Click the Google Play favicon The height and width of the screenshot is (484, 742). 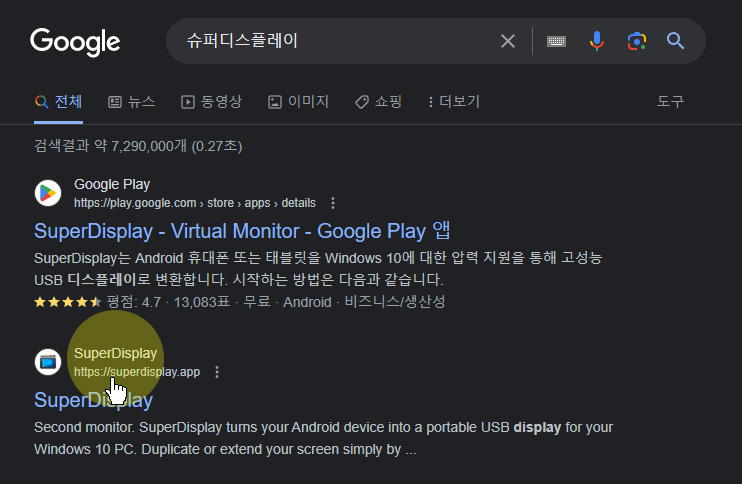tap(48, 193)
